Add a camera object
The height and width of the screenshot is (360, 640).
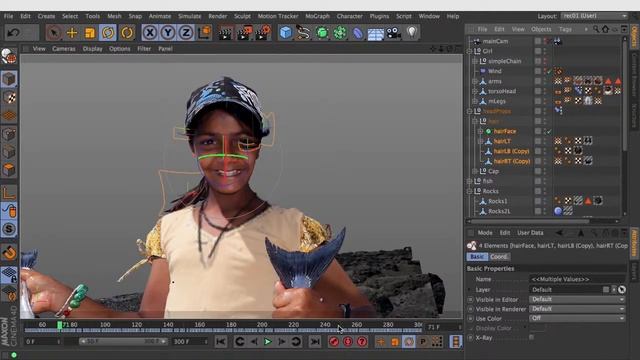click(393, 33)
